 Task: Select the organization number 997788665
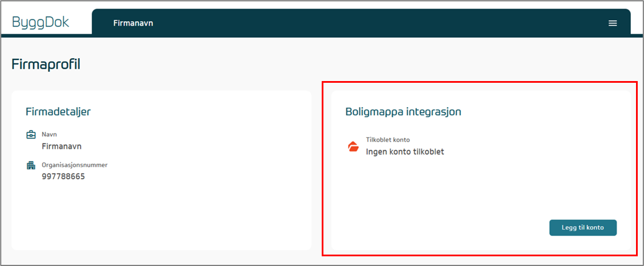pyautogui.click(x=63, y=176)
